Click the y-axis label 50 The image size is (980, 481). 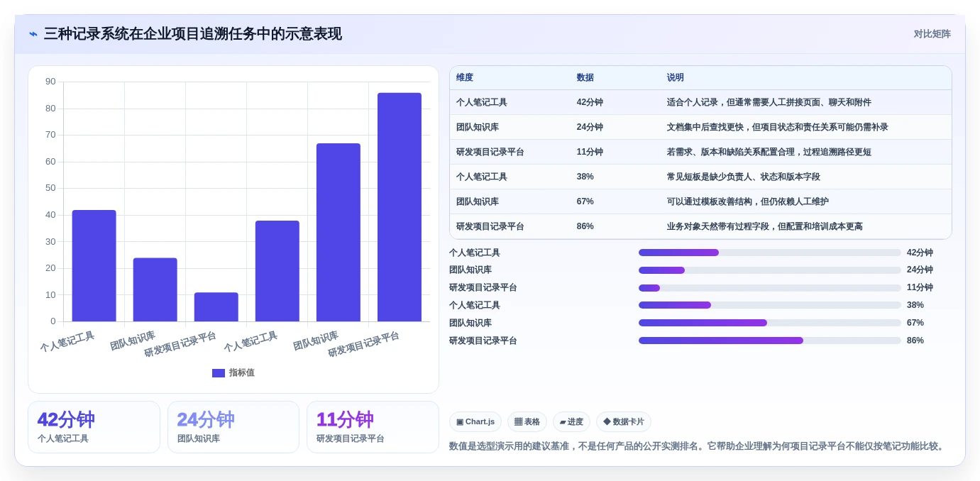tap(50, 188)
